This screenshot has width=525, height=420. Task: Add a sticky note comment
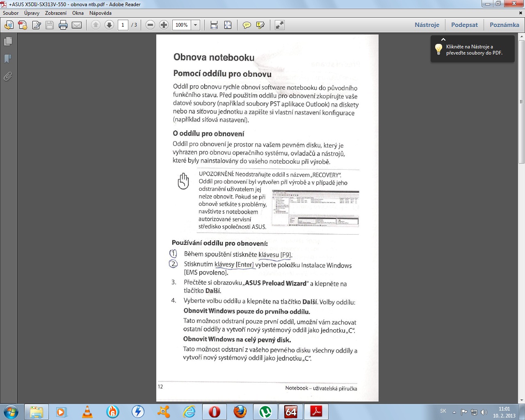pos(247,25)
